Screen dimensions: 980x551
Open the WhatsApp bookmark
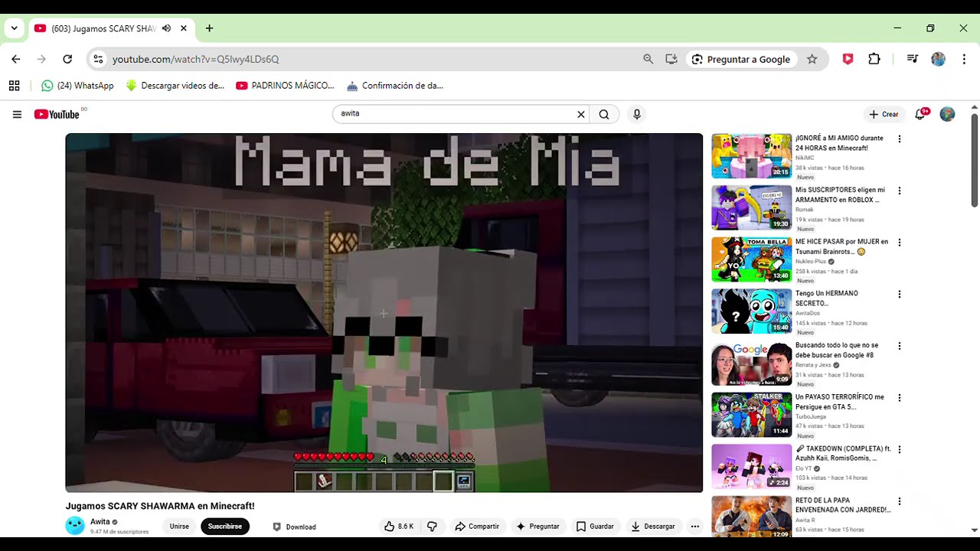[x=77, y=86]
